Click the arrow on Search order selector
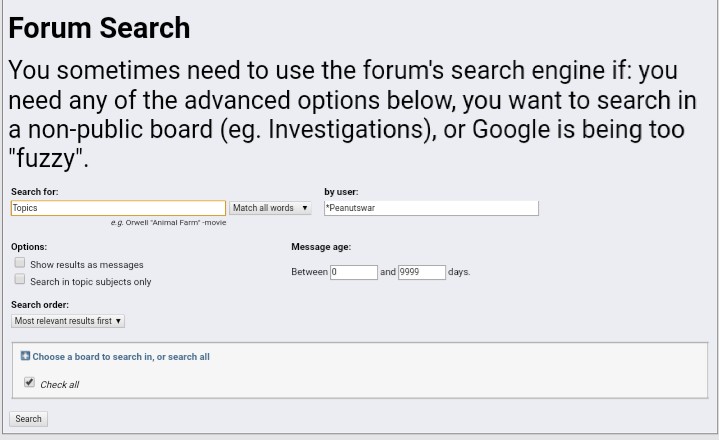The width and height of the screenshot is (719, 440). pyautogui.click(x=118, y=321)
